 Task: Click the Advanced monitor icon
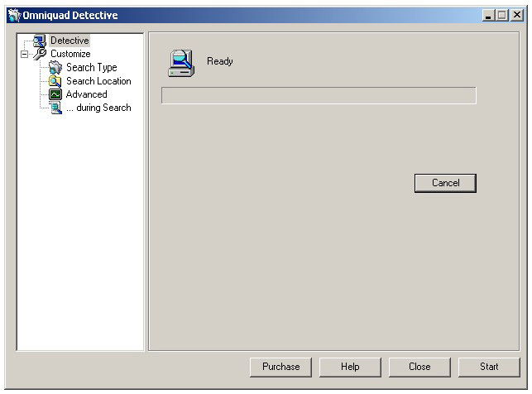point(55,94)
